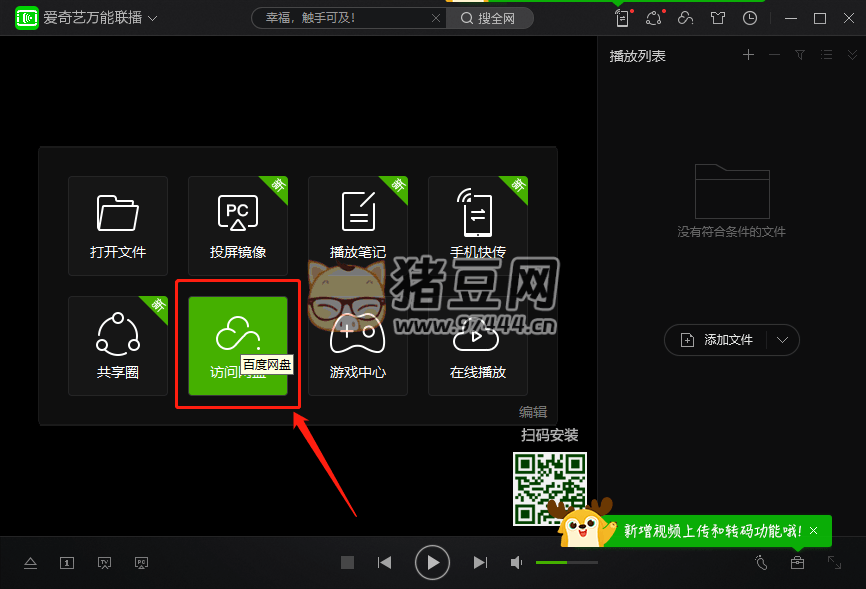
Task: Open the 播放笔记 playback notes tile
Action: [358, 225]
